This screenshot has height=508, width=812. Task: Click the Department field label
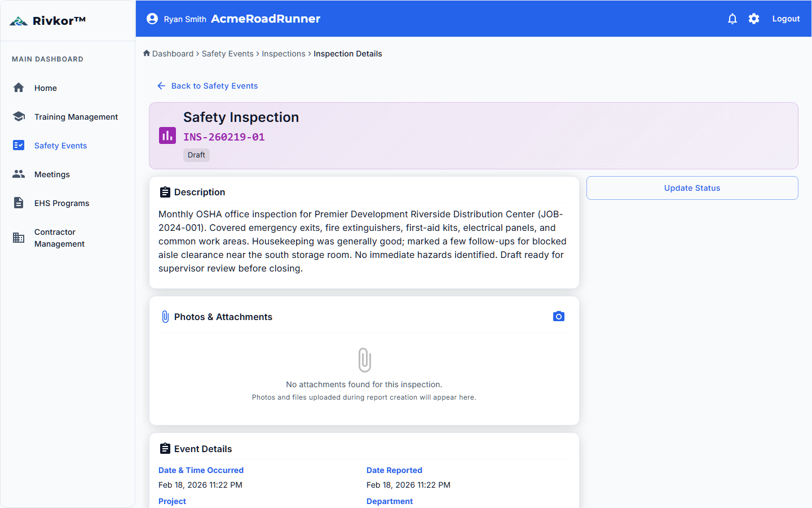click(390, 501)
